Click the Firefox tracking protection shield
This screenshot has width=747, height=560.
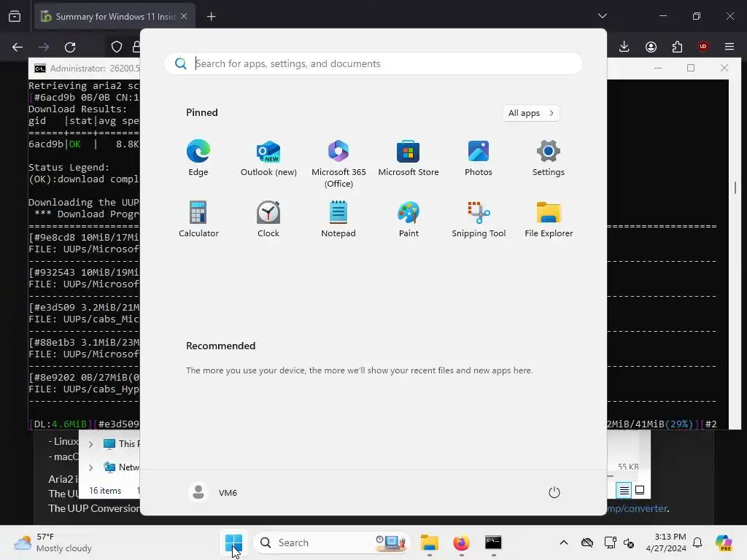point(117,47)
